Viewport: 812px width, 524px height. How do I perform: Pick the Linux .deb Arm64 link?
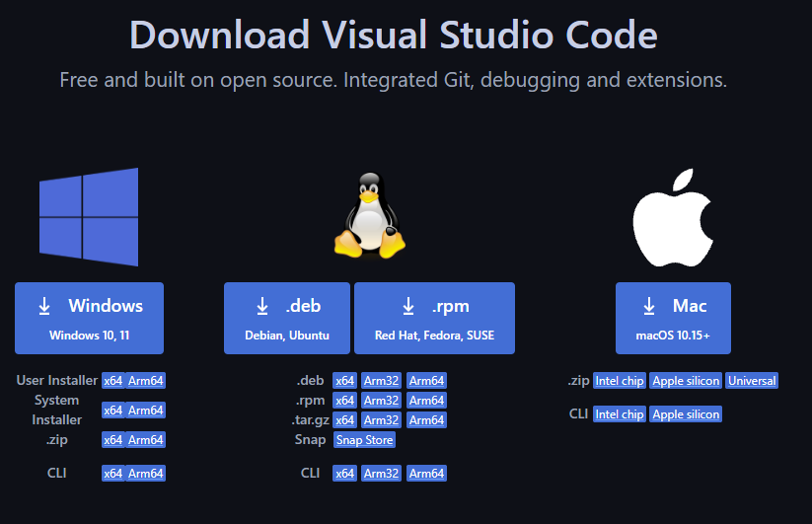point(426,381)
